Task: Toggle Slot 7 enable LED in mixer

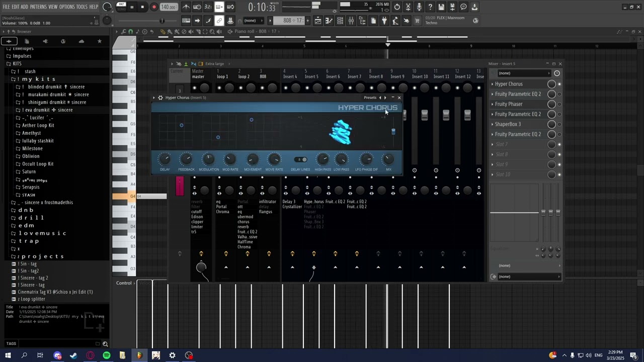Action: [x=559, y=144]
